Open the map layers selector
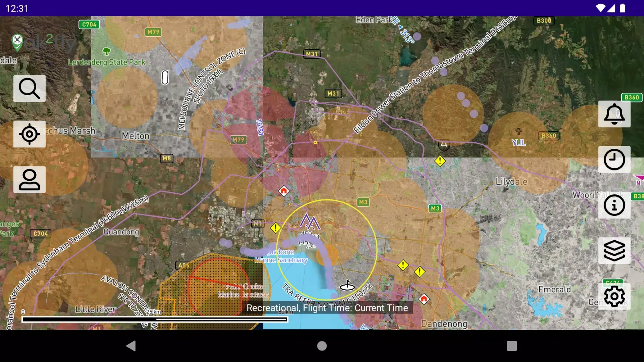This screenshot has height=362, width=644. point(615,251)
